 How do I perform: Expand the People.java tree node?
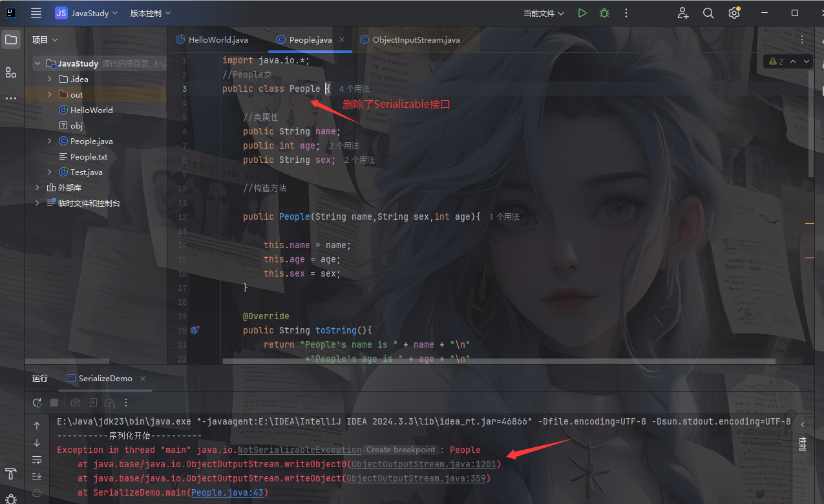coord(50,141)
